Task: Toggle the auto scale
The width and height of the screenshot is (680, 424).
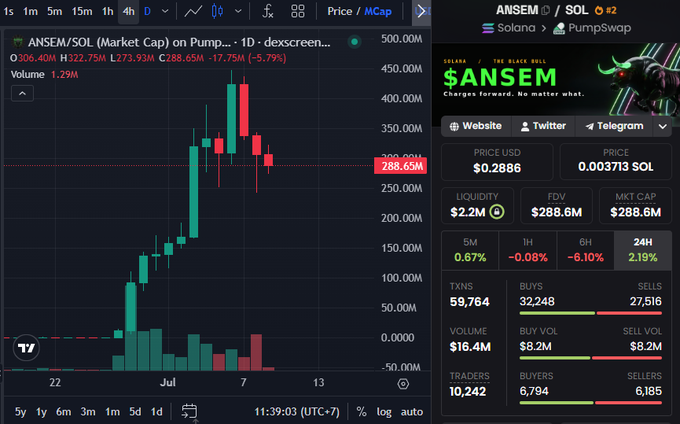Action: pyautogui.click(x=412, y=411)
